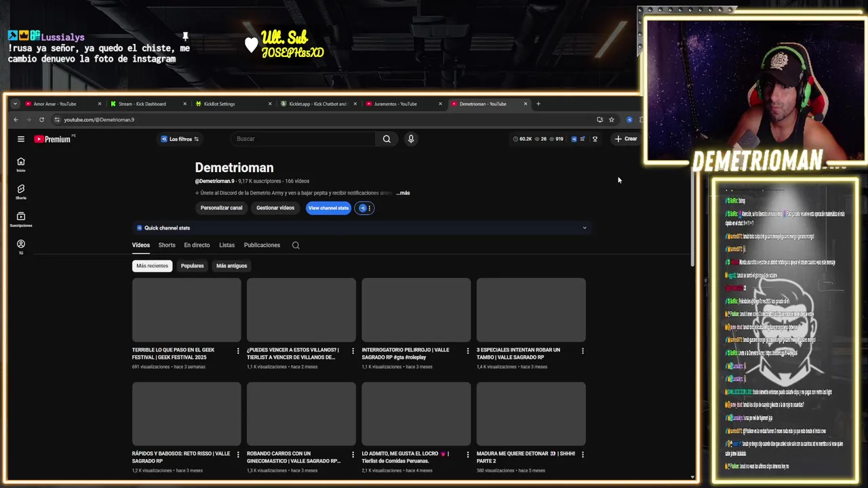868x488 pixels.
Task: Close the 'Demetrioman - YouTube' browser tab
Action: click(526, 104)
